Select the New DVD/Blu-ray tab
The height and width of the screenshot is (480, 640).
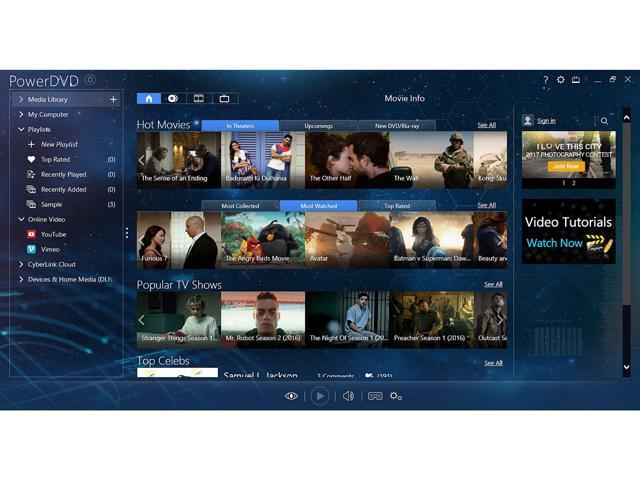coord(397,126)
